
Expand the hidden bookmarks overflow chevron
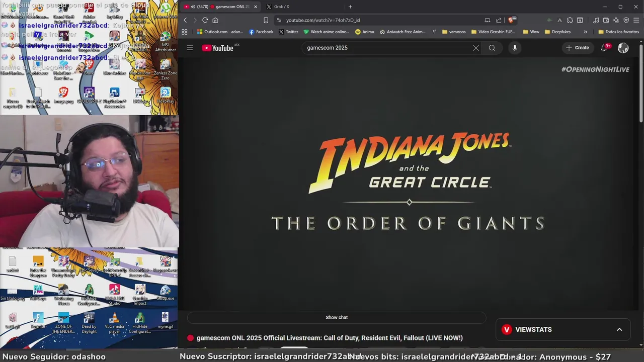[585, 32]
